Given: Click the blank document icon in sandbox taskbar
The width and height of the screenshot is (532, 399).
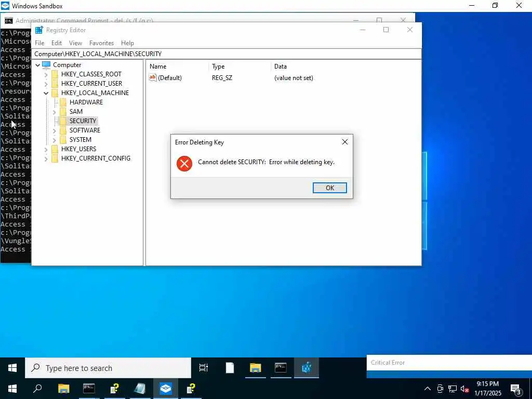Looking at the screenshot, I should (230, 368).
